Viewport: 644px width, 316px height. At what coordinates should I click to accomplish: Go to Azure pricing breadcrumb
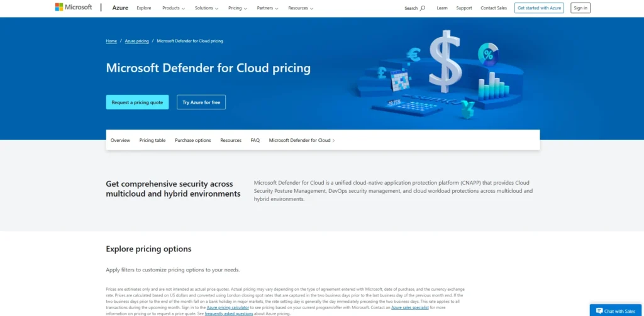click(x=136, y=41)
